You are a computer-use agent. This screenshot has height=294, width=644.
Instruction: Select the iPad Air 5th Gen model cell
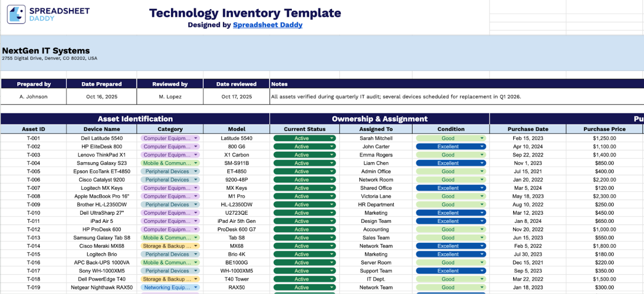237,221
